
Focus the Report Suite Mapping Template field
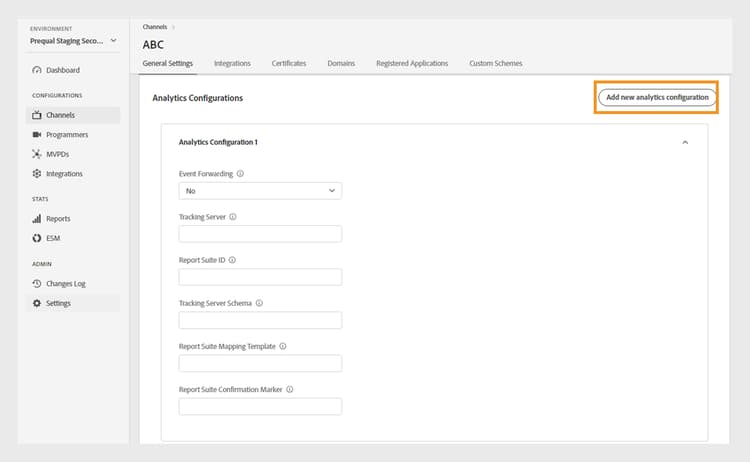tap(260, 364)
